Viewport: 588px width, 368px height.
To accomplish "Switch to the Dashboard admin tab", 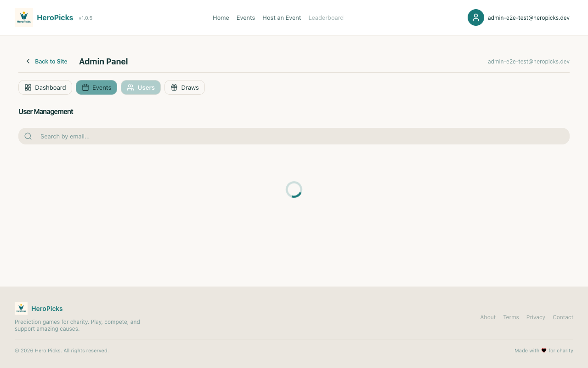I will coord(45,87).
